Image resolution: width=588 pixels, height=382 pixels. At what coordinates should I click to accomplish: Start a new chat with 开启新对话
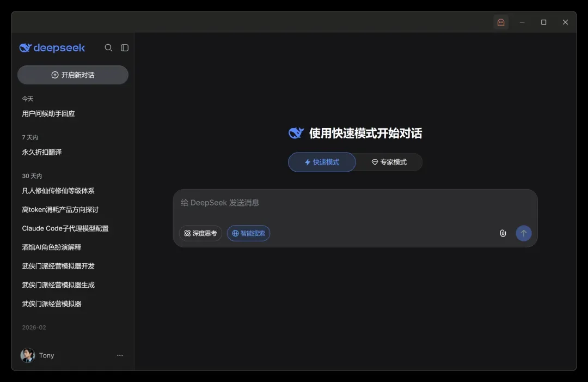coord(73,75)
